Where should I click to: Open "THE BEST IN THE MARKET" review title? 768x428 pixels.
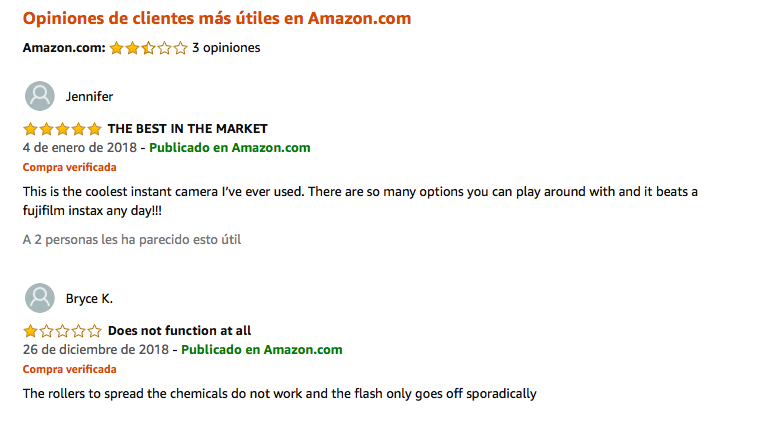(x=187, y=129)
